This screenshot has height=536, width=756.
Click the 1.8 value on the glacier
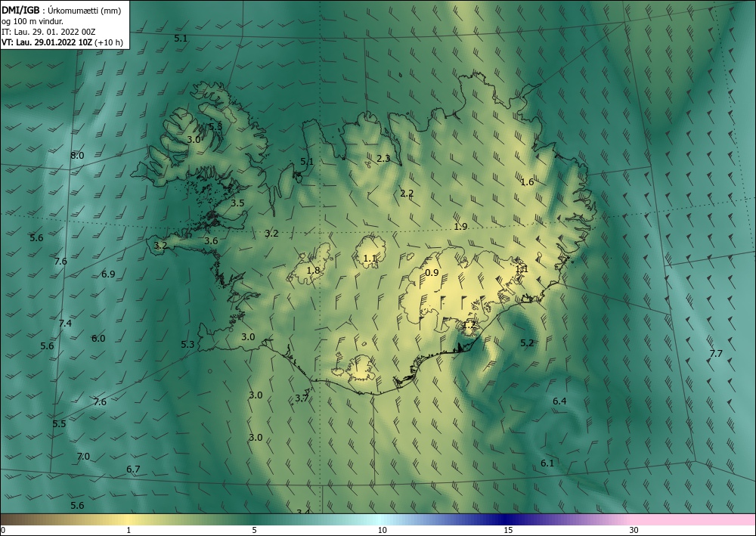[314, 270]
